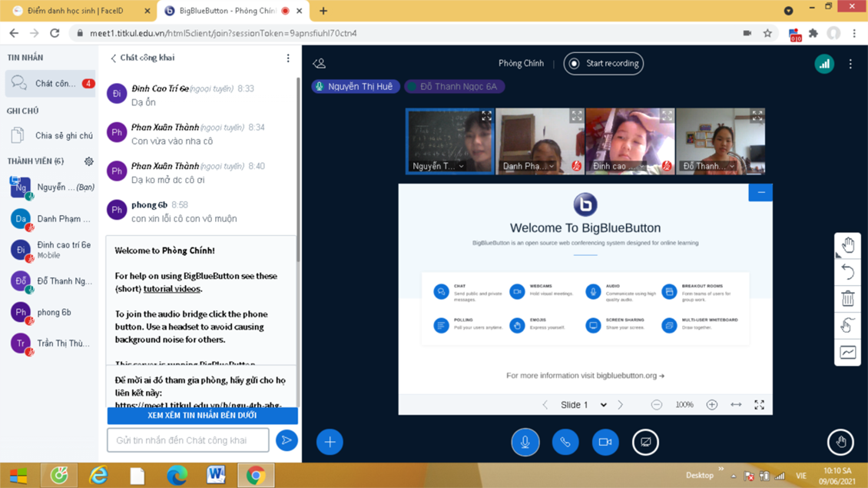Open tutorial videos link
Image resolution: width=868 pixels, height=488 pixels.
coord(172,289)
